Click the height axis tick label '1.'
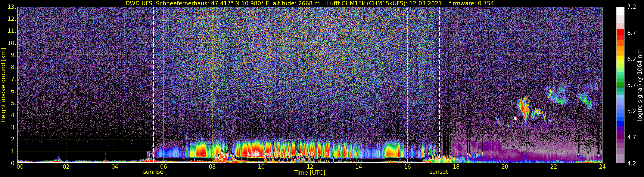This screenshot has width=644, height=177. click(13, 151)
